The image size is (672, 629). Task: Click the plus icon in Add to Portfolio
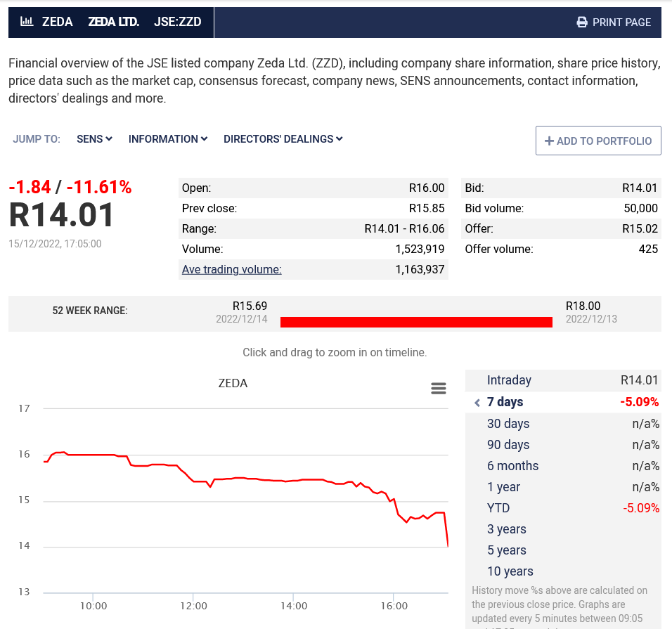[549, 141]
